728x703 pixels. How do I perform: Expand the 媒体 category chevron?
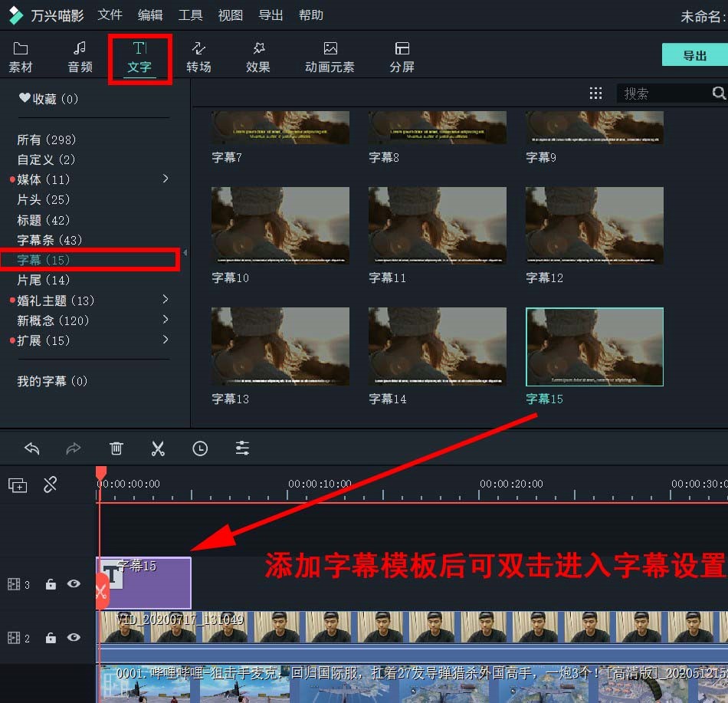166,179
